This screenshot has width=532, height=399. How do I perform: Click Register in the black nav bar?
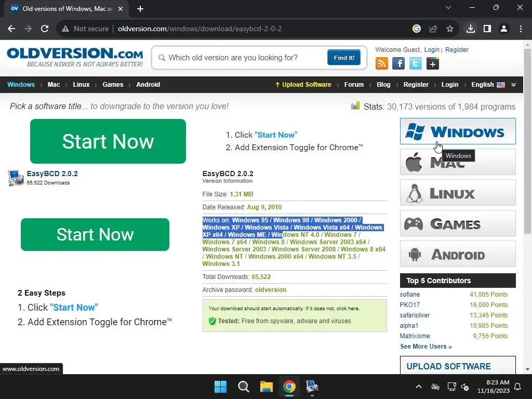[416, 85]
